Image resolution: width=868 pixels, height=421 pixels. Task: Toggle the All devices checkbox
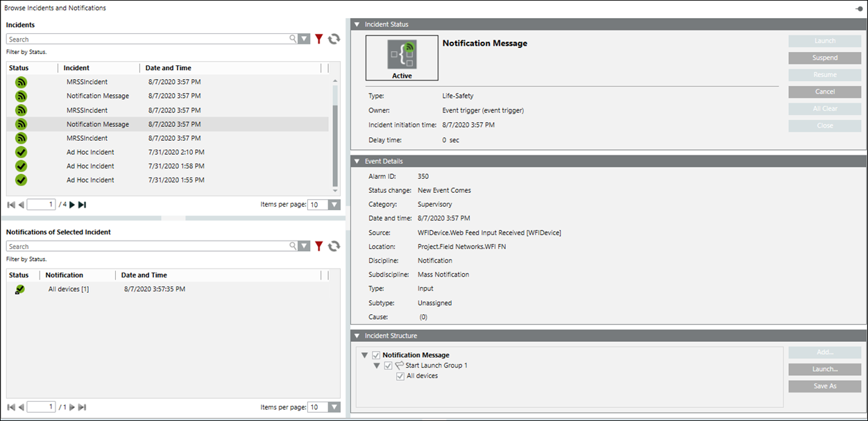pyautogui.click(x=400, y=376)
